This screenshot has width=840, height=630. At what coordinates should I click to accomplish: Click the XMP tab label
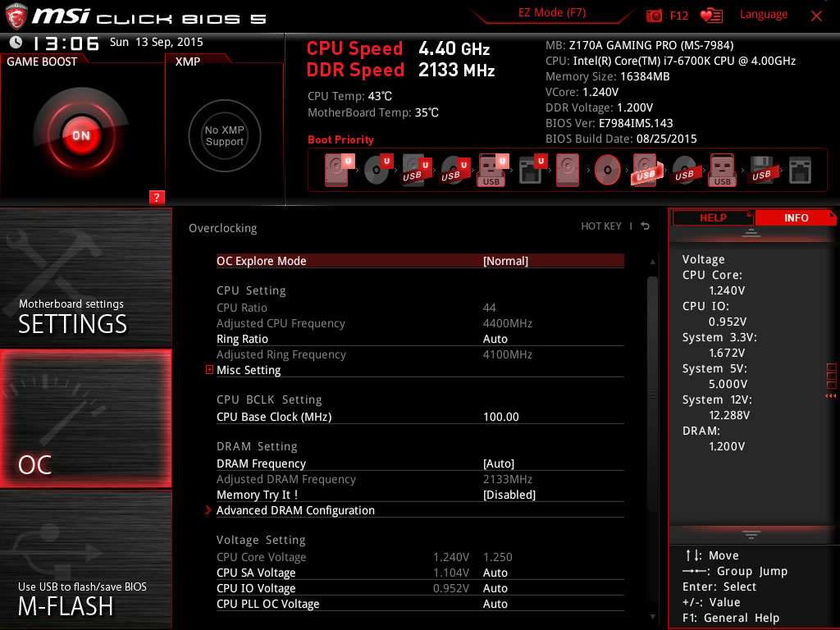click(188, 62)
